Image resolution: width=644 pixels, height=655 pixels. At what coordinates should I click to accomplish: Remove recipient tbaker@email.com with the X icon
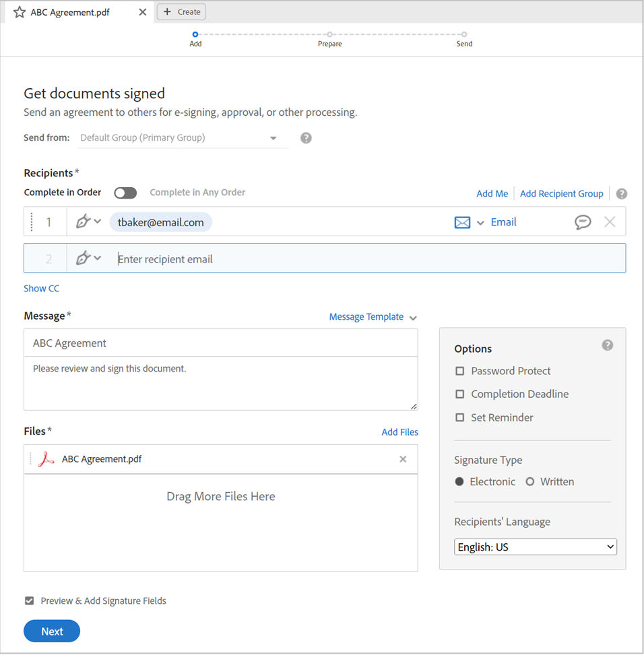610,221
